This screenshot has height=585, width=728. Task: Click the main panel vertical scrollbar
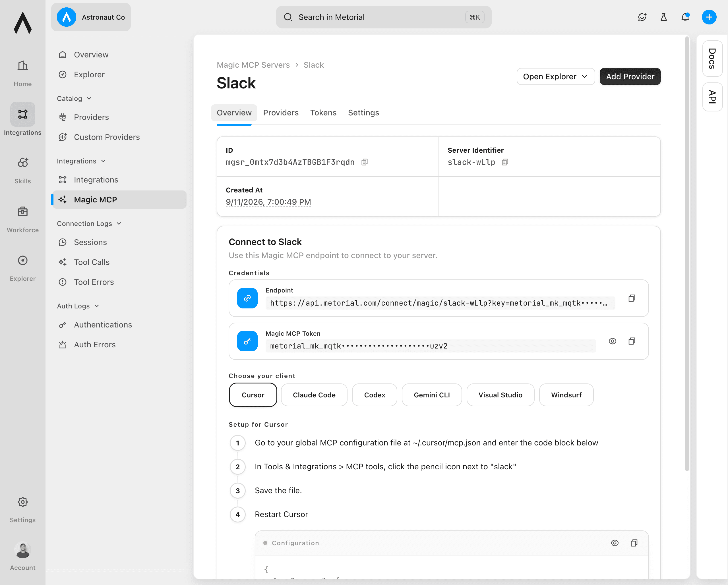click(686, 253)
